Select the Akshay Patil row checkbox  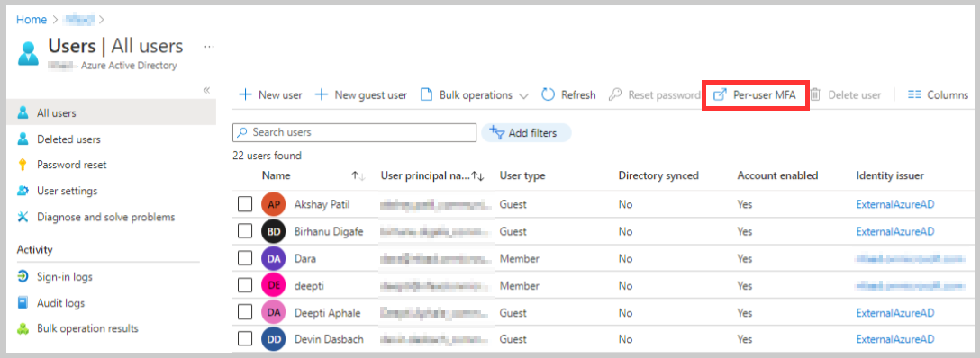tap(245, 204)
